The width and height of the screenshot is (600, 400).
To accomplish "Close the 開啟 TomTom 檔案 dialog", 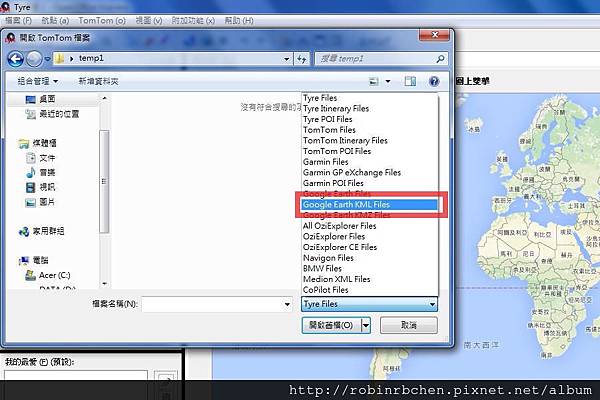I will (435, 35).
